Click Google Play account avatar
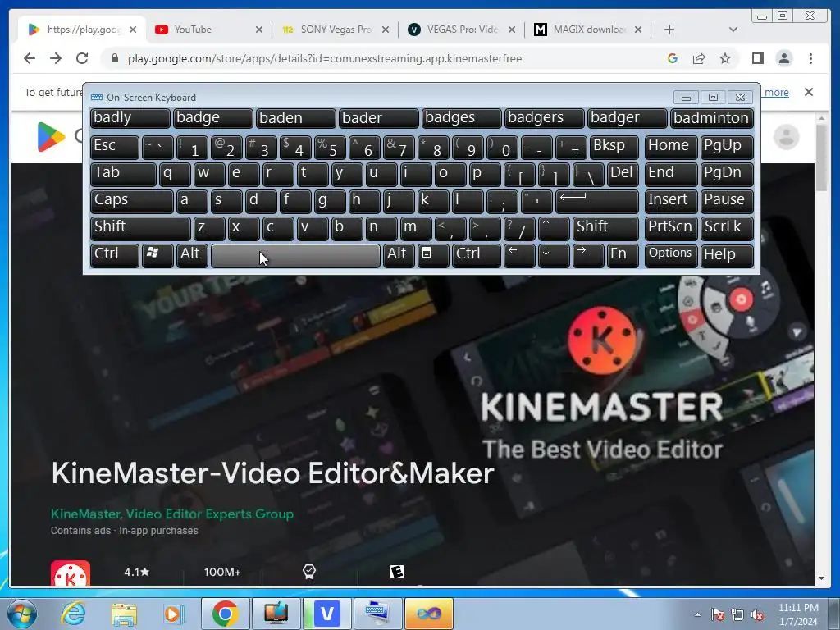 (x=787, y=137)
